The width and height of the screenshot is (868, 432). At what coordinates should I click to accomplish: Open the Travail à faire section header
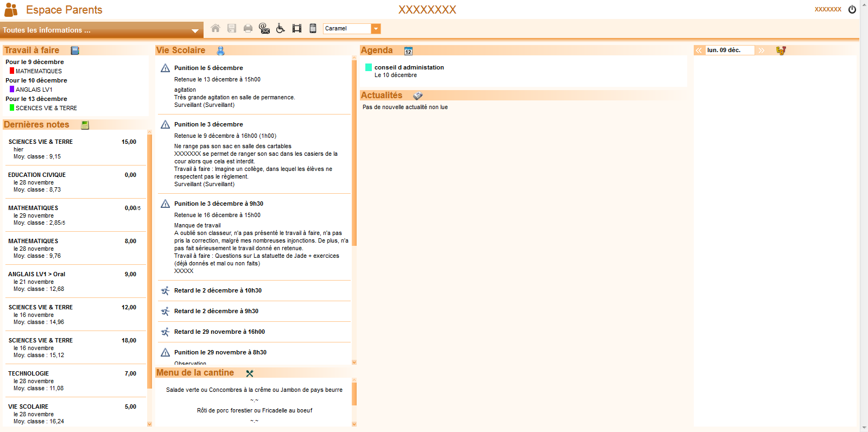tap(31, 50)
